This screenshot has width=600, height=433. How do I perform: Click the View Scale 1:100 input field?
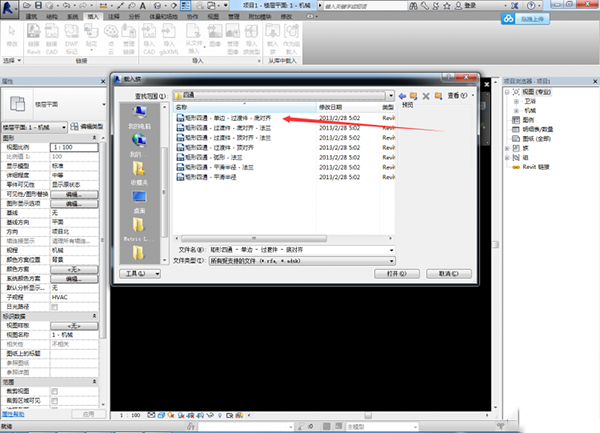tap(74, 147)
